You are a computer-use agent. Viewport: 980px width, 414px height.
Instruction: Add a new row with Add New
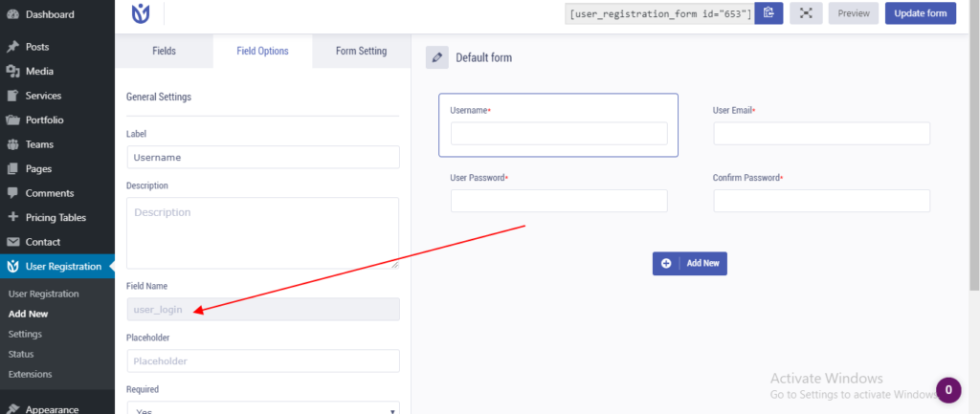689,264
